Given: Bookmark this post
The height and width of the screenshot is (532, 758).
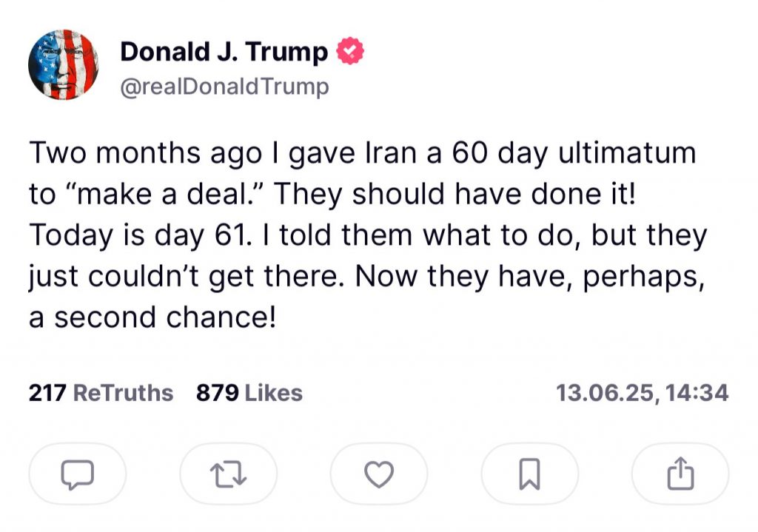Looking at the screenshot, I should point(530,474).
